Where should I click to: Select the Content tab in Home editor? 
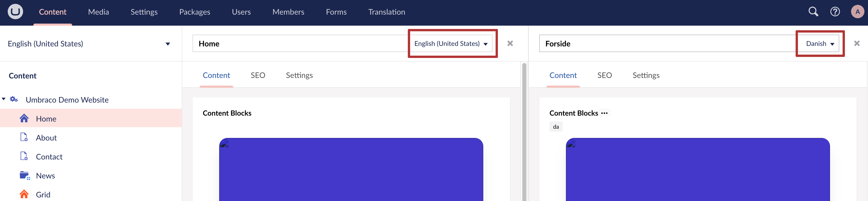click(216, 75)
